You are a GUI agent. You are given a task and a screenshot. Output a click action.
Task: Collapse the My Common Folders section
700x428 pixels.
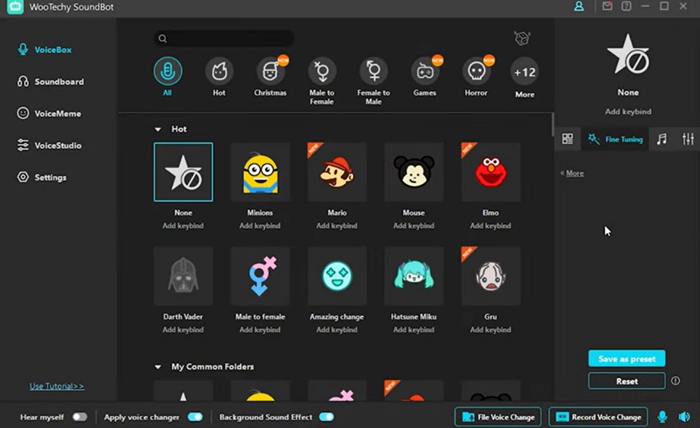point(158,367)
